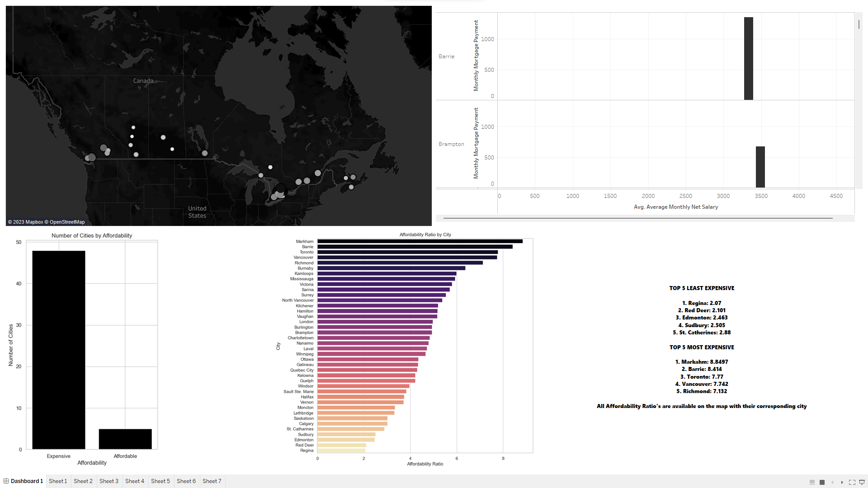
Task: Go to the previous sheet arrow
Action: (832, 482)
